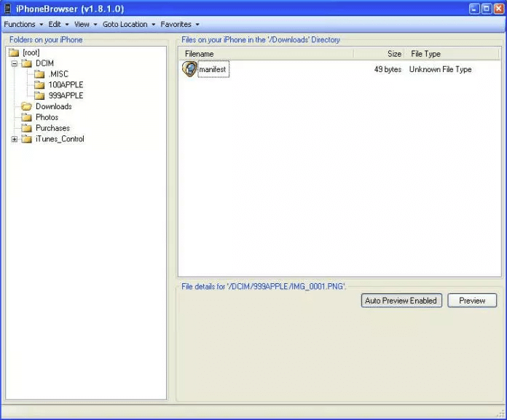
Task: Open the Goto Location dropdown menu
Action: tap(128, 24)
